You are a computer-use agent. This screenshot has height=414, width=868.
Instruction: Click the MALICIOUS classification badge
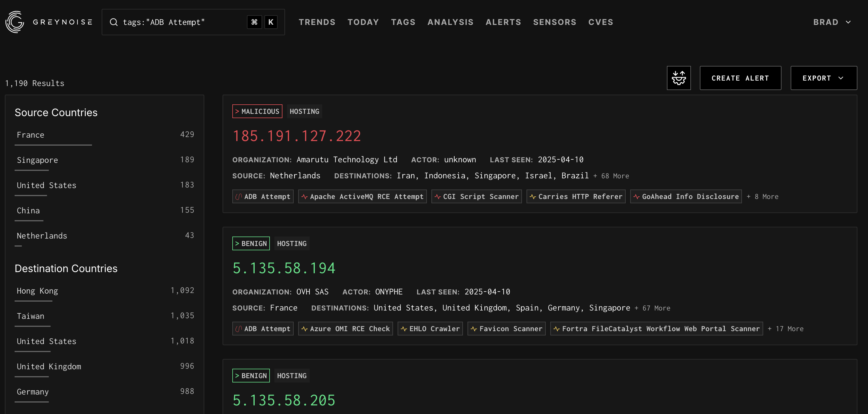coord(257,111)
